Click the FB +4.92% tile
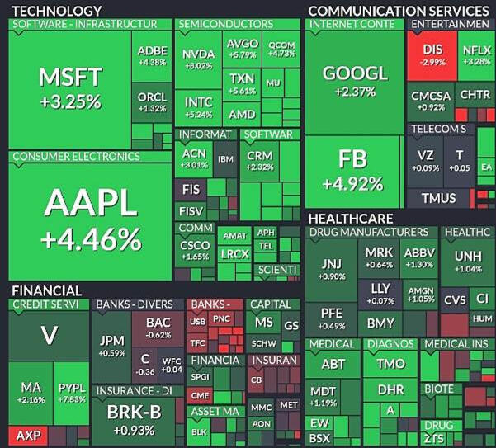Image resolution: width=496 pixels, height=448 pixels. 355,172
